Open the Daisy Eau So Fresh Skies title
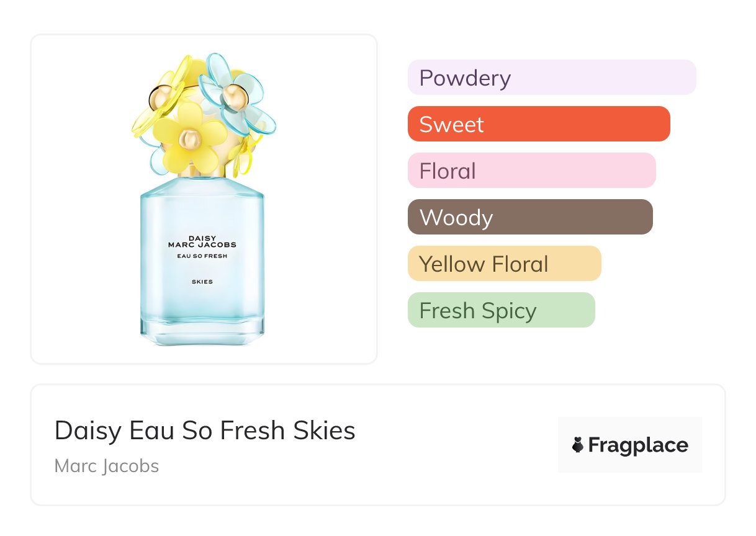Screen dimensions: 756x536 click(x=205, y=431)
